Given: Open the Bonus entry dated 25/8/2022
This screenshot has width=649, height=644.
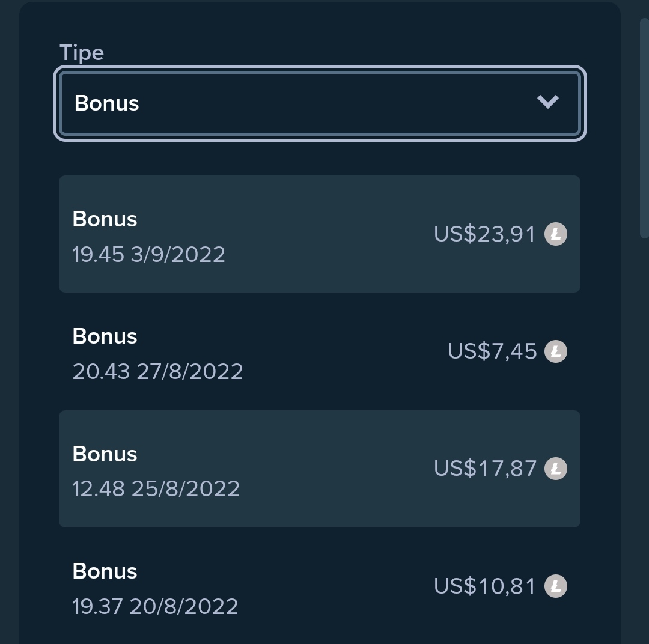Looking at the screenshot, I should coord(320,469).
